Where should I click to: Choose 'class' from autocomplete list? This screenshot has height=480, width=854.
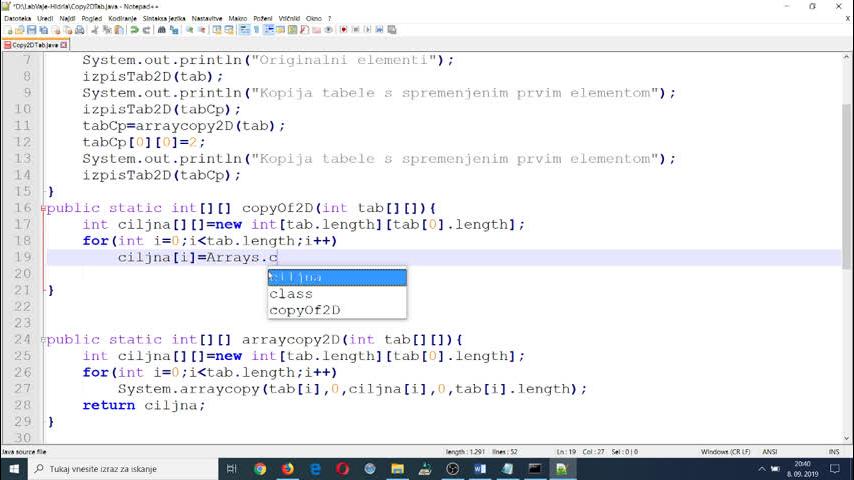(x=337, y=294)
